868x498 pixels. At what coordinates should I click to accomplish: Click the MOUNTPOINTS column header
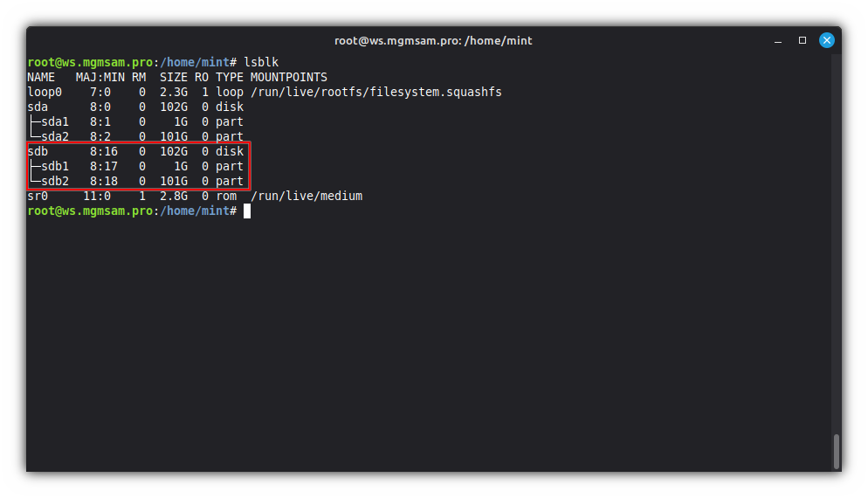(x=289, y=77)
